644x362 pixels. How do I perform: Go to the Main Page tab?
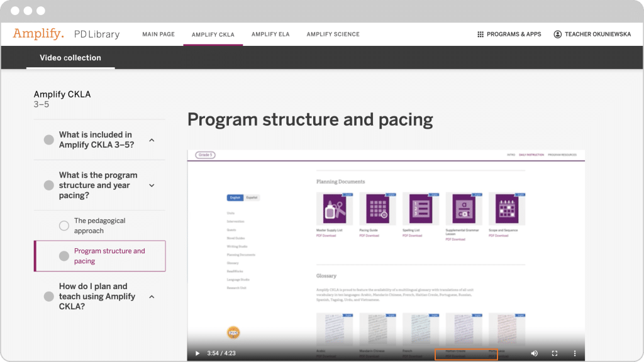[x=158, y=34]
